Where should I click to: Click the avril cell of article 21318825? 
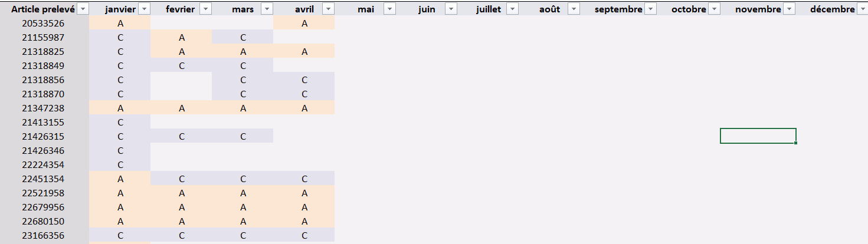(304, 52)
